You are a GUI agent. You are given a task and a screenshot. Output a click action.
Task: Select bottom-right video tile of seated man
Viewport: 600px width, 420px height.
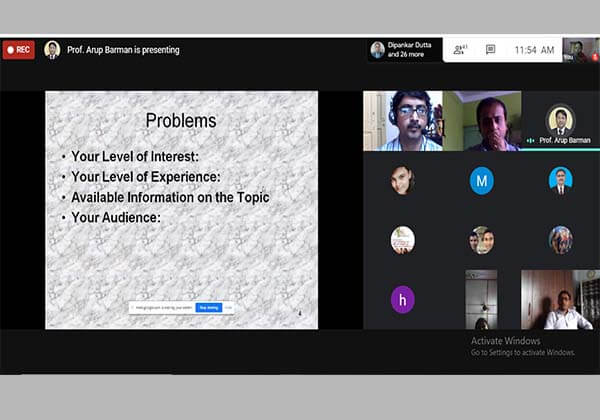click(x=560, y=299)
